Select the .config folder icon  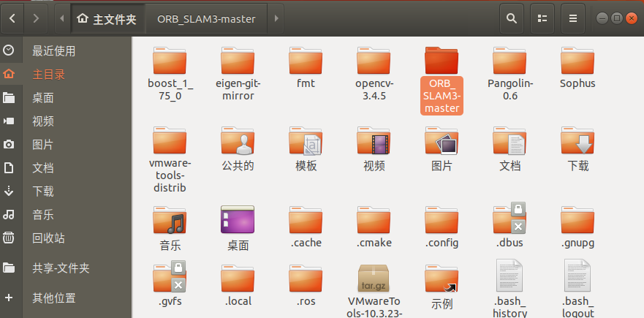coord(442,220)
